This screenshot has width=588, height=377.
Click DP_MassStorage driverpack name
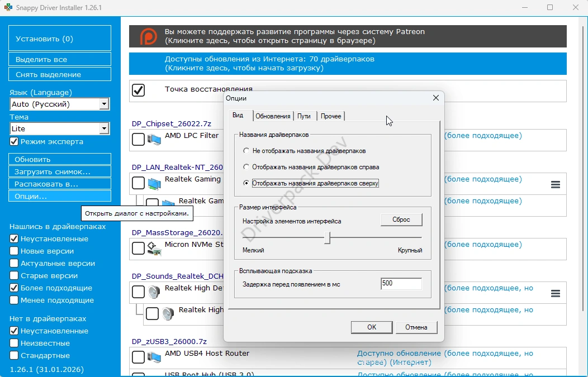(x=177, y=232)
